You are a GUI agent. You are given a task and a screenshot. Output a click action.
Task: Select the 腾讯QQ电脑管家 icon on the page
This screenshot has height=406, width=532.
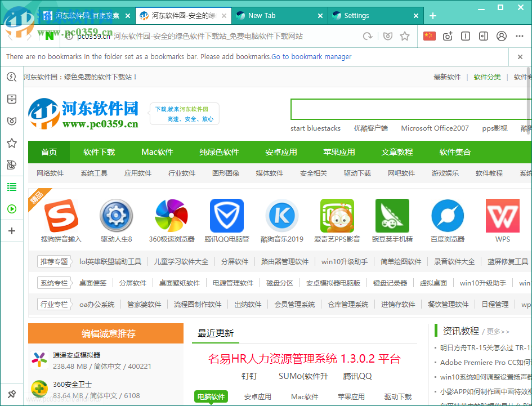[226, 216]
